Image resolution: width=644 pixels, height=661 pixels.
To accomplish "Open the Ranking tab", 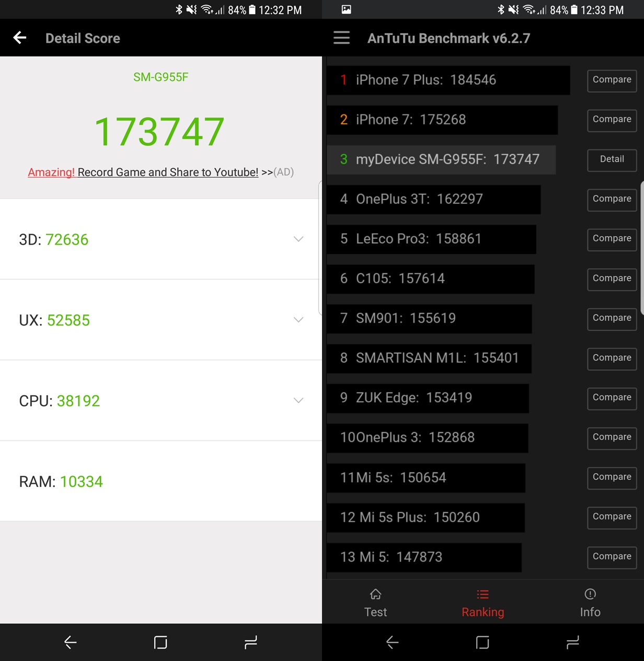I will (482, 602).
